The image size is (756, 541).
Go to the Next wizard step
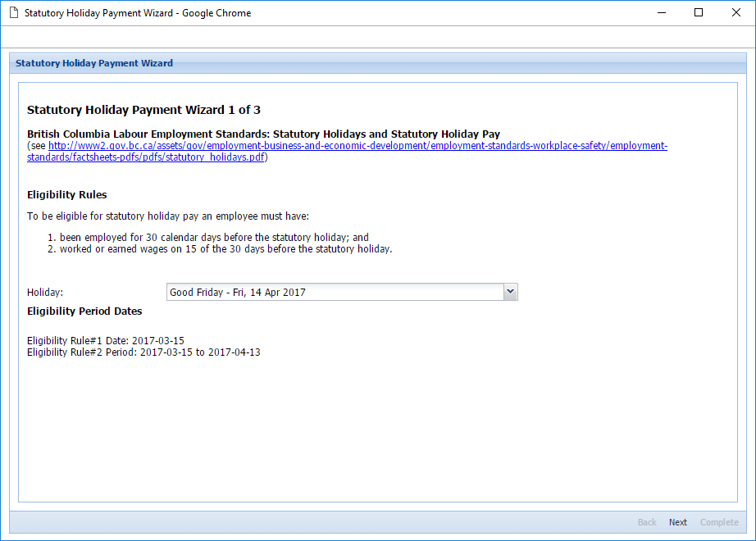(x=677, y=522)
